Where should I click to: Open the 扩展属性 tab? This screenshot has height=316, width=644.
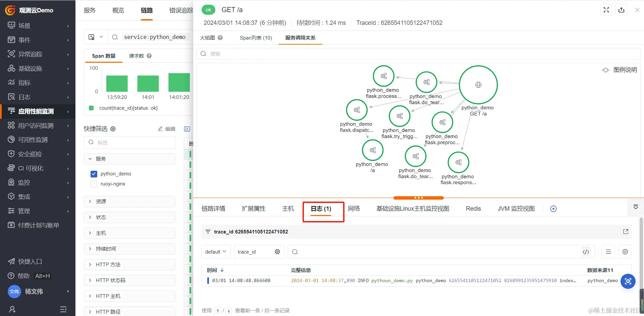(x=254, y=209)
